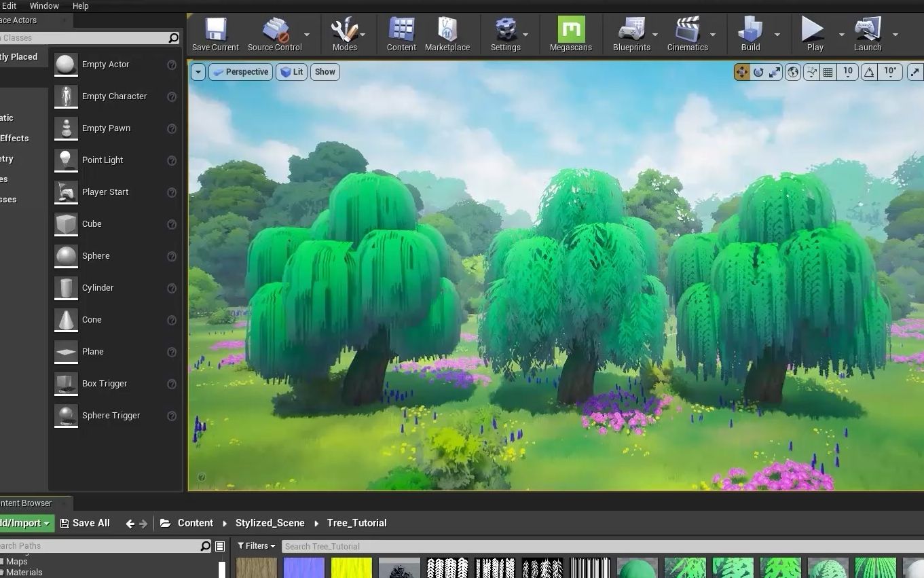Select the Empty Pawn entry
The width and height of the screenshot is (924, 578).
point(115,128)
